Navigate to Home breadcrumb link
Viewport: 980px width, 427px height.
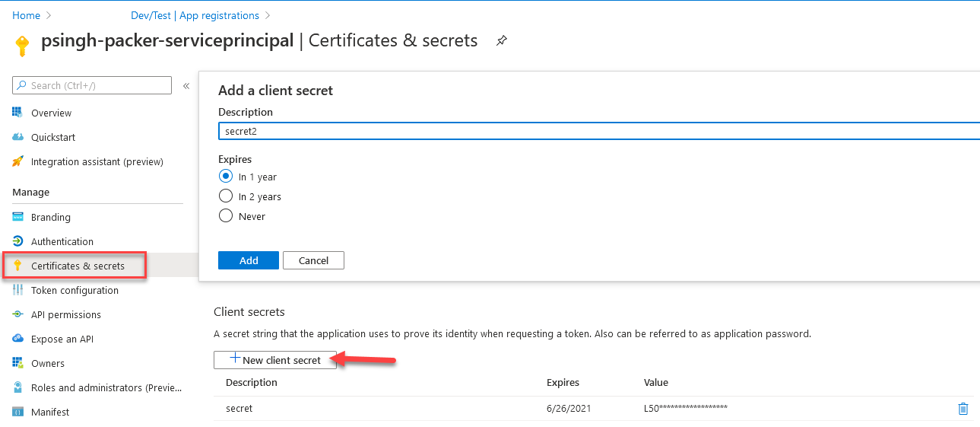coord(26,15)
